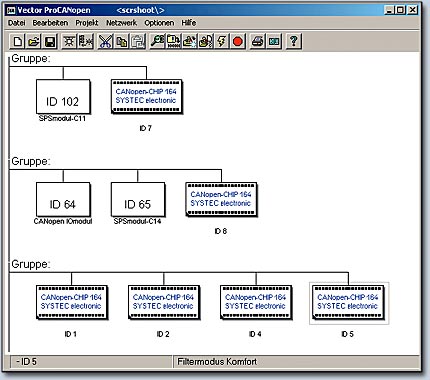Viewport: 430px width, 380px height.
Task: Select the ID 65 SPSmodul-C14 node
Action: coord(138,200)
